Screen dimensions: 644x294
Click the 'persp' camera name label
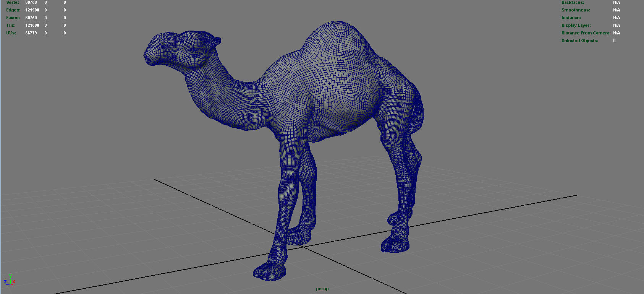click(322, 289)
